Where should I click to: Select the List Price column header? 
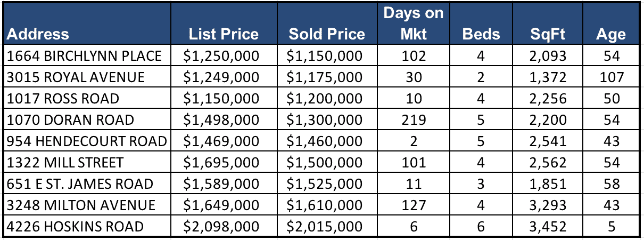(x=224, y=35)
